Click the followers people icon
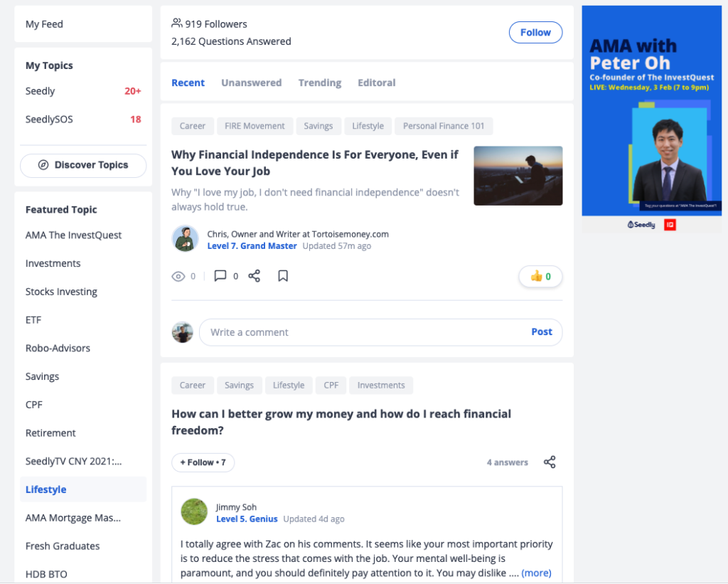This screenshot has width=728, height=584. click(177, 23)
